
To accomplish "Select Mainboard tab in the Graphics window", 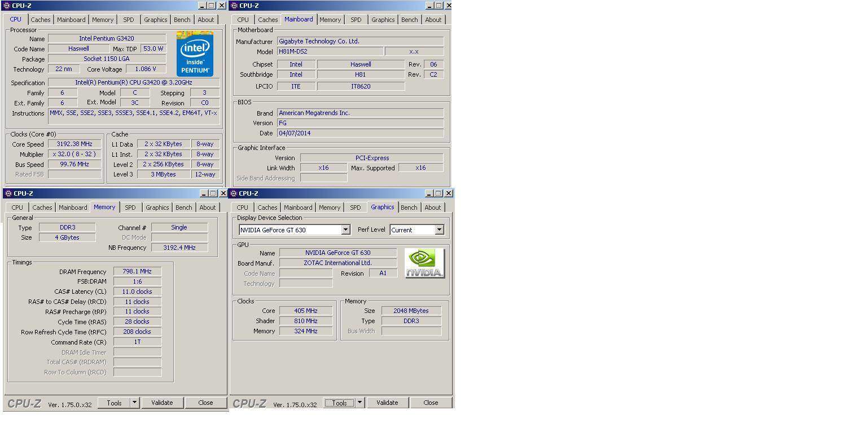I will [x=298, y=208].
